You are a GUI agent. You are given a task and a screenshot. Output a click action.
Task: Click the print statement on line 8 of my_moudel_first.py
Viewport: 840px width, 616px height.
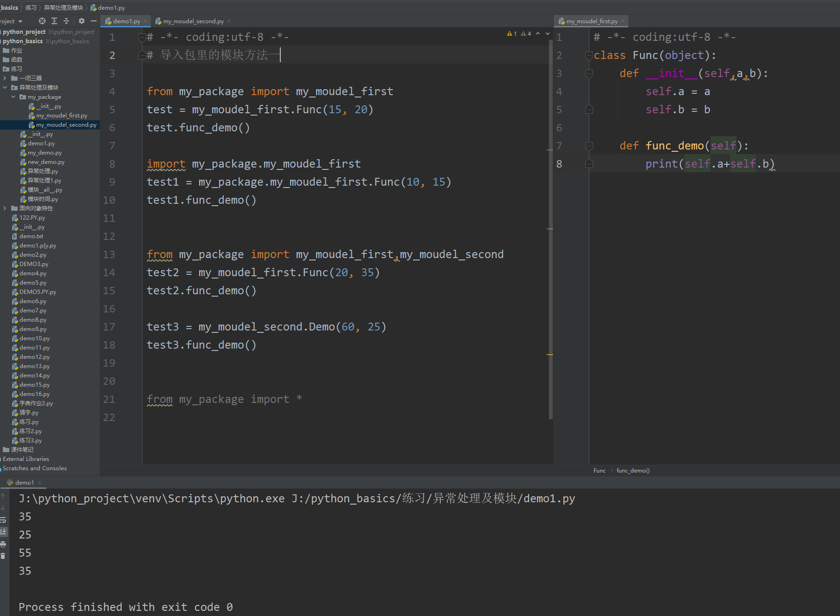click(710, 164)
